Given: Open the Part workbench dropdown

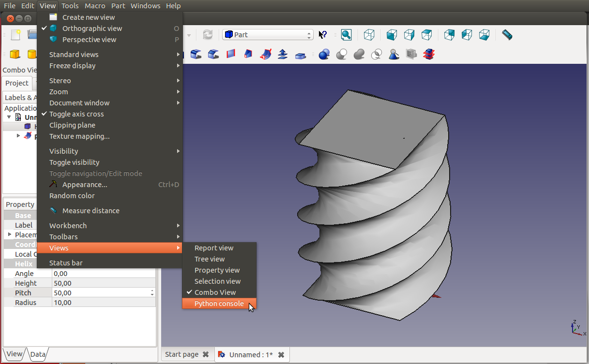Looking at the screenshot, I should tap(268, 35).
